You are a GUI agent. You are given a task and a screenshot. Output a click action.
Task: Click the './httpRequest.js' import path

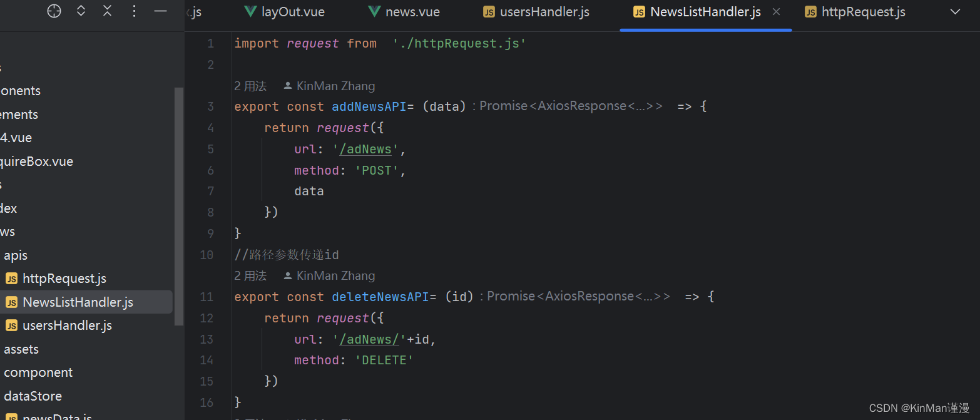point(459,44)
